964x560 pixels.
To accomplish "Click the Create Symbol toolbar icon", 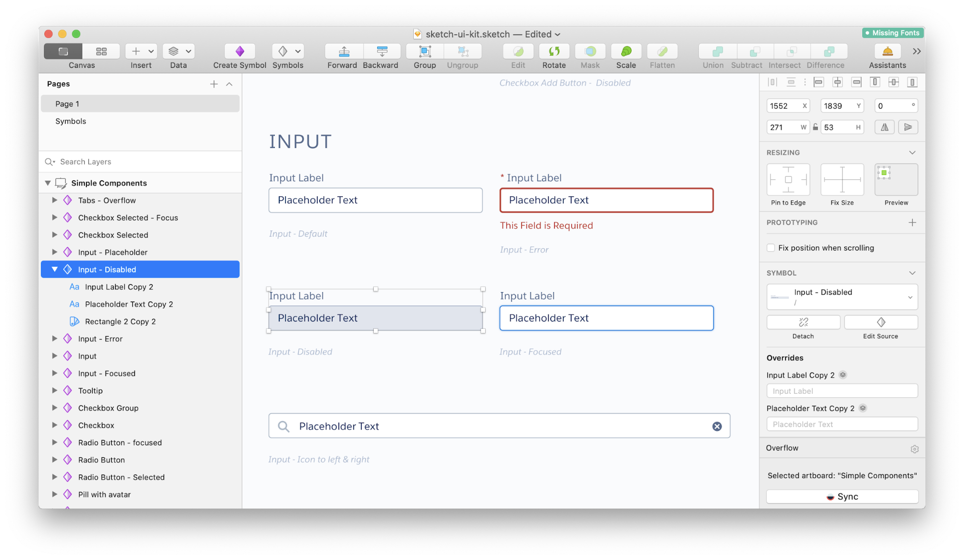I will [x=240, y=52].
